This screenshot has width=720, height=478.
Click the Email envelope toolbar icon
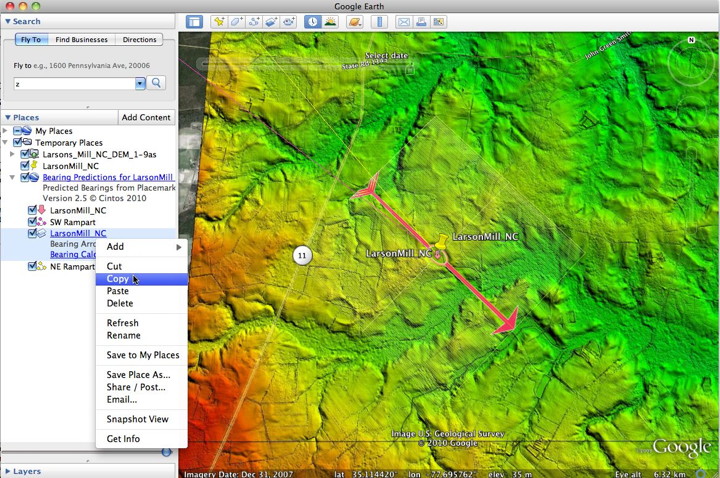[403, 21]
